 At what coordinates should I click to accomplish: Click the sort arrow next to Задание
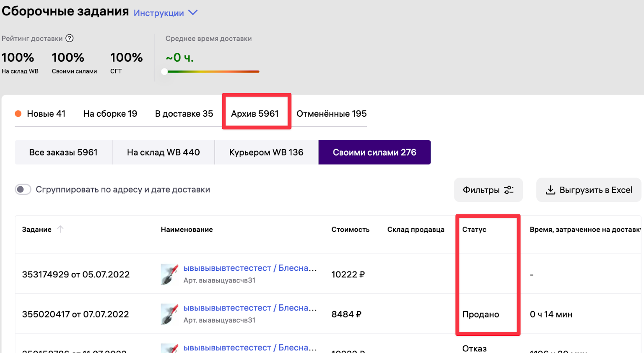pyautogui.click(x=60, y=229)
